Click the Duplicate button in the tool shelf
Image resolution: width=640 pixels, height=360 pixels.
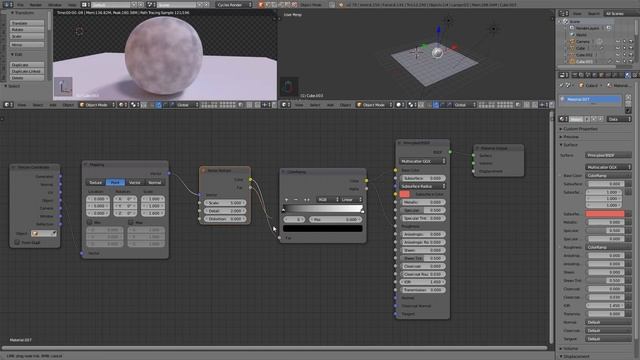tap(27, 65)
